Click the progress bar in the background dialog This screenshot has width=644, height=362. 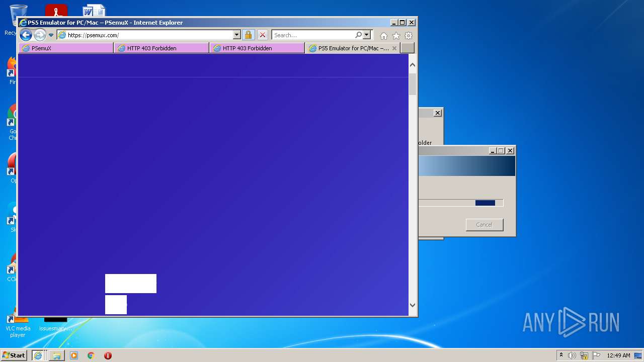[x=461, y=203]
